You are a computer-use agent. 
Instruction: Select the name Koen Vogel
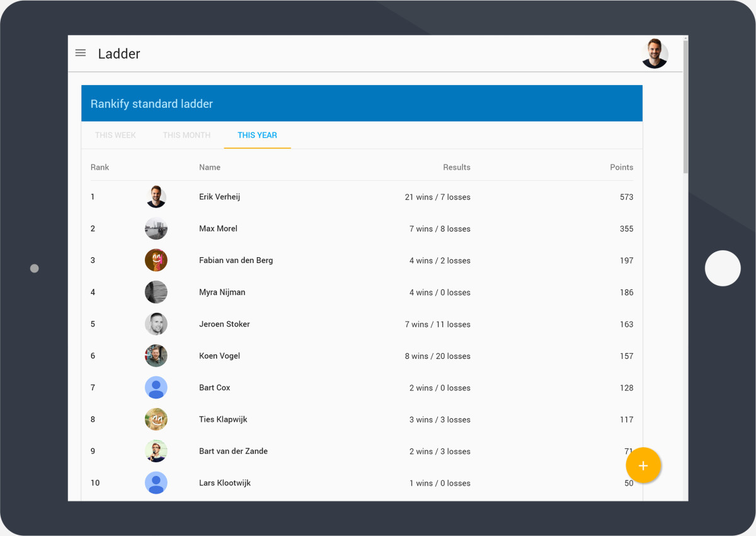(219, 356)
